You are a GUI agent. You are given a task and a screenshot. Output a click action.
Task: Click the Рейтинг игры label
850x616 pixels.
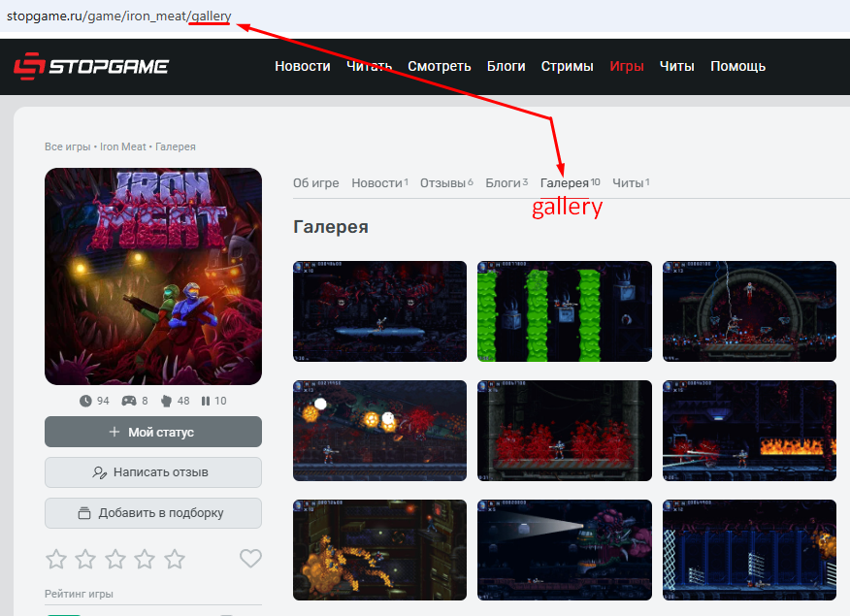79,594
